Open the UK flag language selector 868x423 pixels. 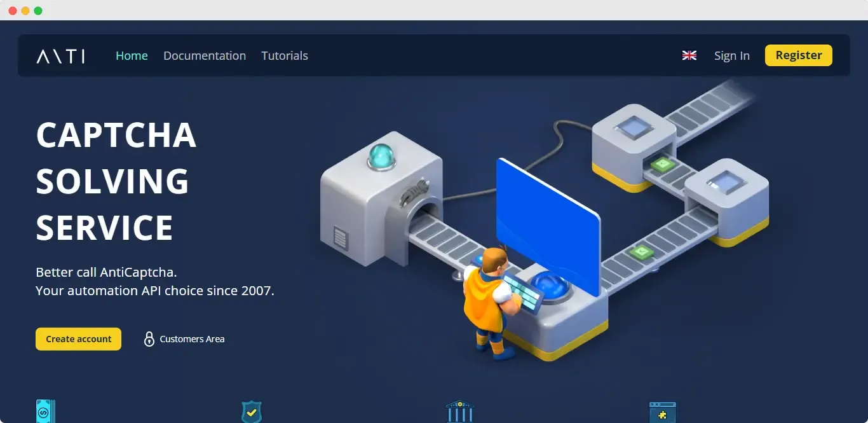[689, 55]
